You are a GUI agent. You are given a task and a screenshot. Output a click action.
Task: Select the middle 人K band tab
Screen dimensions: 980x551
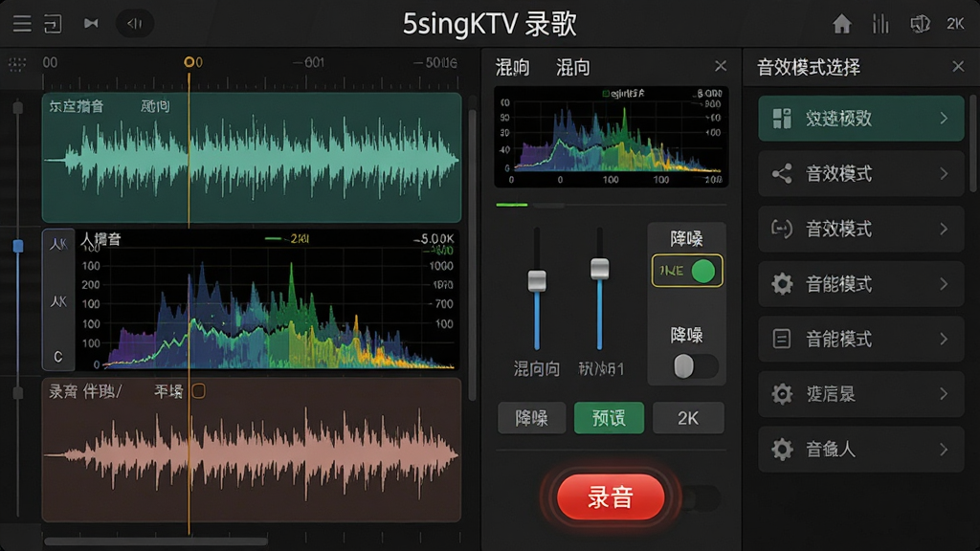(58, 302)
